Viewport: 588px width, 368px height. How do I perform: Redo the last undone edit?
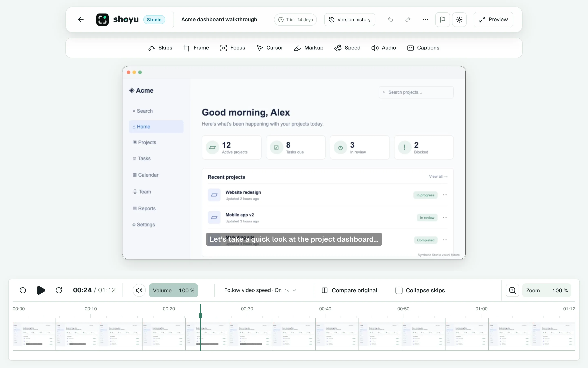point(408,19)
